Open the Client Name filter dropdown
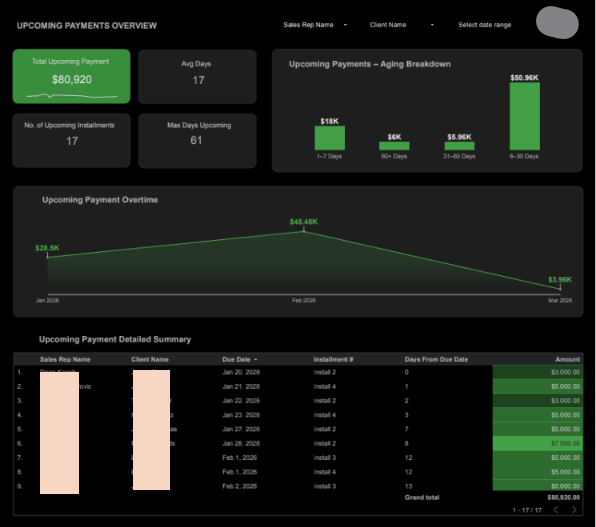The width and height of the screenshot is (596, 527). click(401, 25)
